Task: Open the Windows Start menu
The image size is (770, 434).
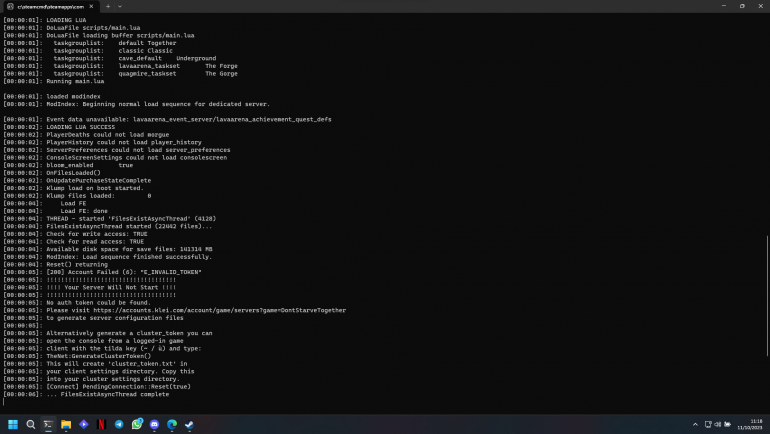Action: [13, 424]
